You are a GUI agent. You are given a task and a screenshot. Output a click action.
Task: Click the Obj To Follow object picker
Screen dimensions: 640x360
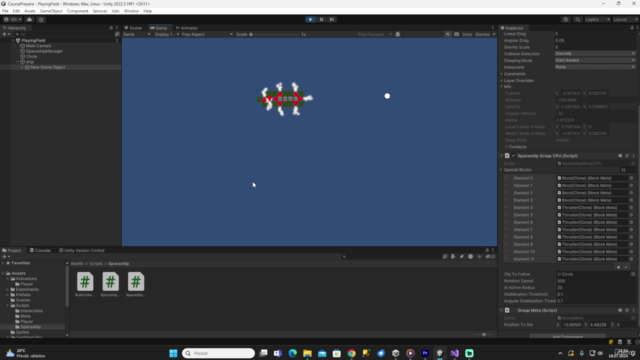pos(633,274)
